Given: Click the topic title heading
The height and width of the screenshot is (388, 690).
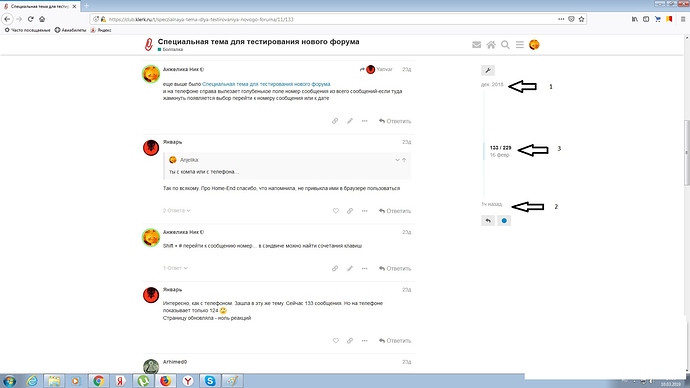Looking at the screenshot, I should point(258,41).
